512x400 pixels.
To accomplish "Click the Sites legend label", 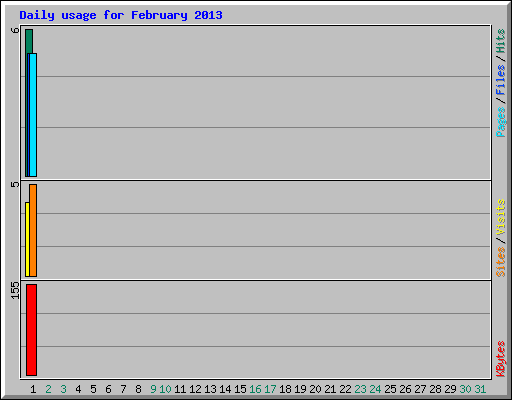I will point(501,262).
